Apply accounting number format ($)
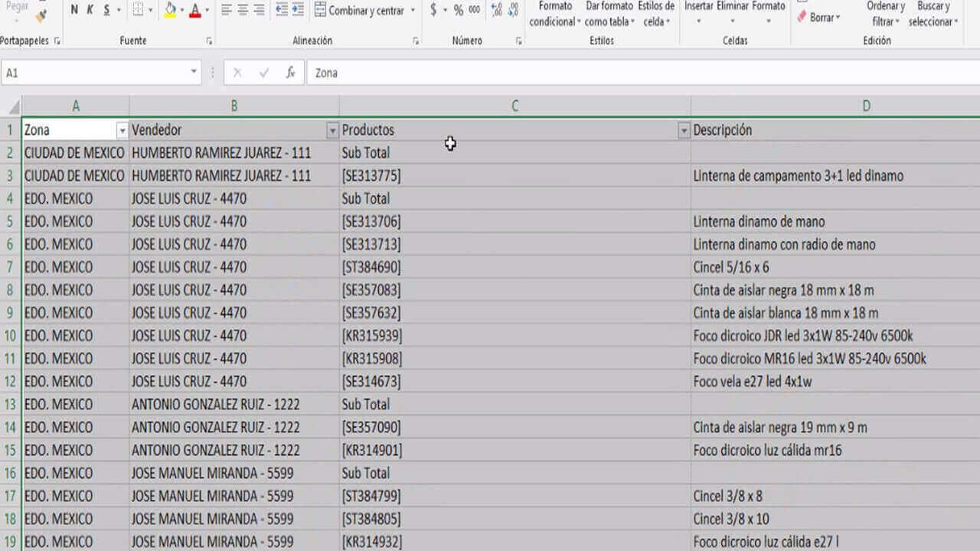 pos(433,10)
